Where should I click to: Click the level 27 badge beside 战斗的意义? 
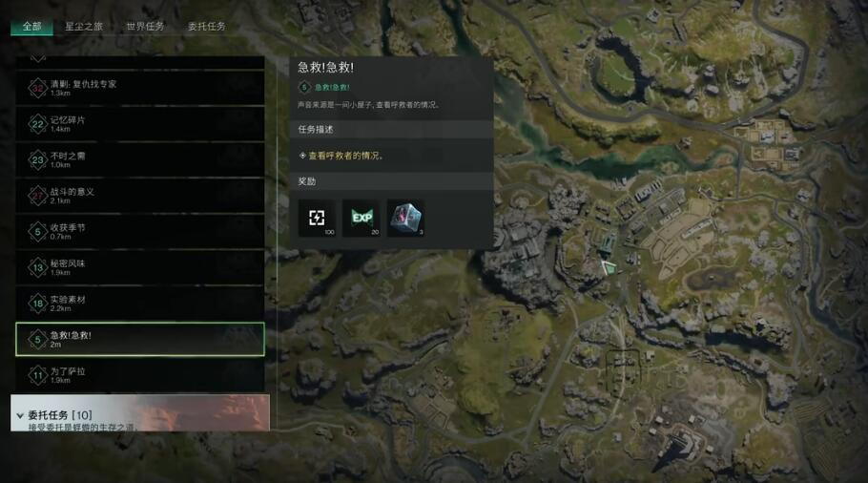pos(37,196)
